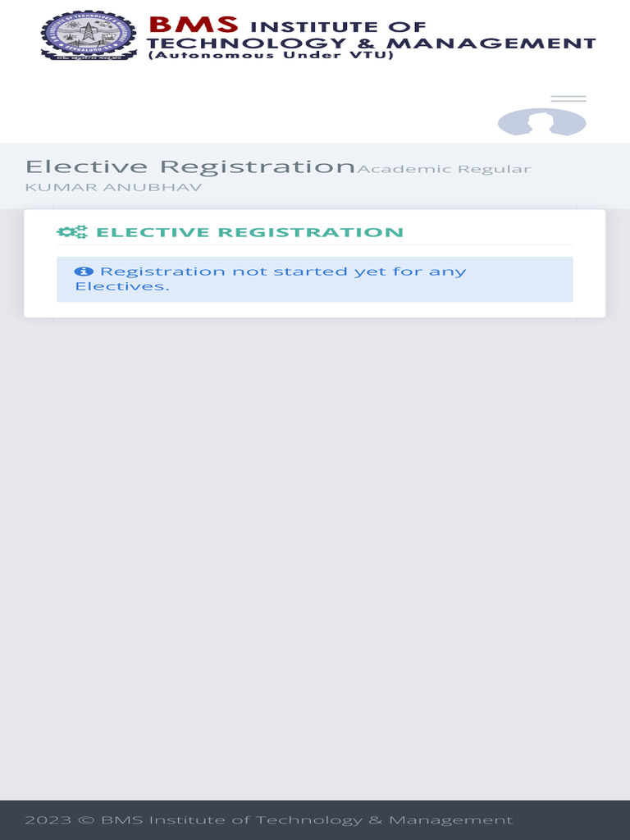Click the word Electives in the alert
The width and height of the screenshot is (630, 840).
pos(121,286)
